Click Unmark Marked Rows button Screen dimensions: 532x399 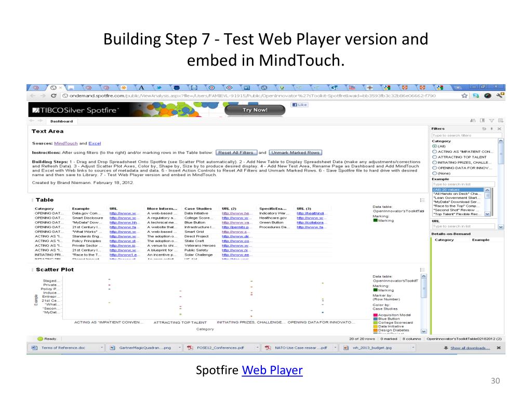point(295,153)
